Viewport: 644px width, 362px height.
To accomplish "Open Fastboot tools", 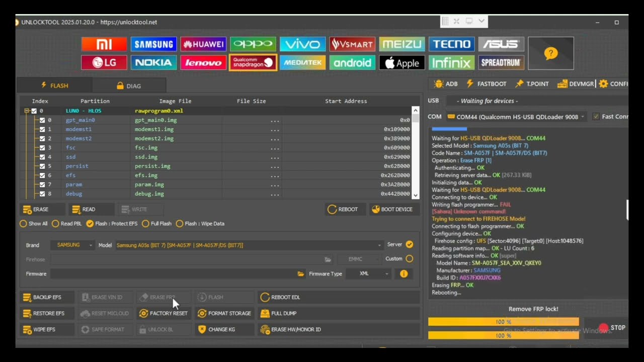I will 486,84.
